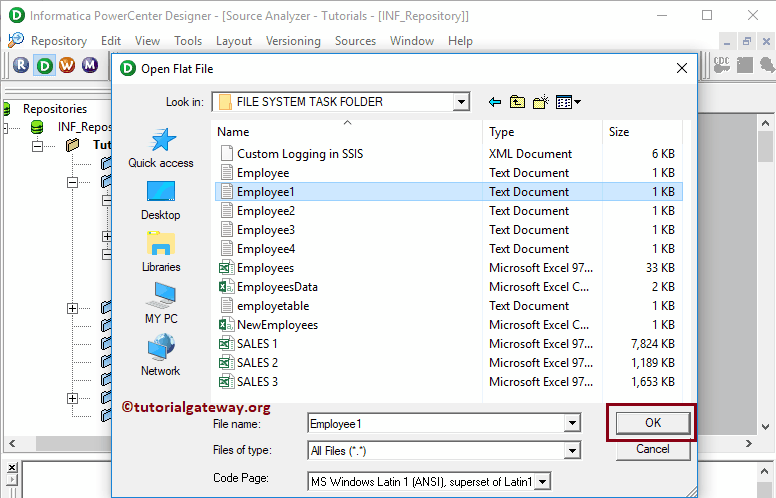Click the Workflow Manager W icon

pyautogui.click(x=67, y=66)
